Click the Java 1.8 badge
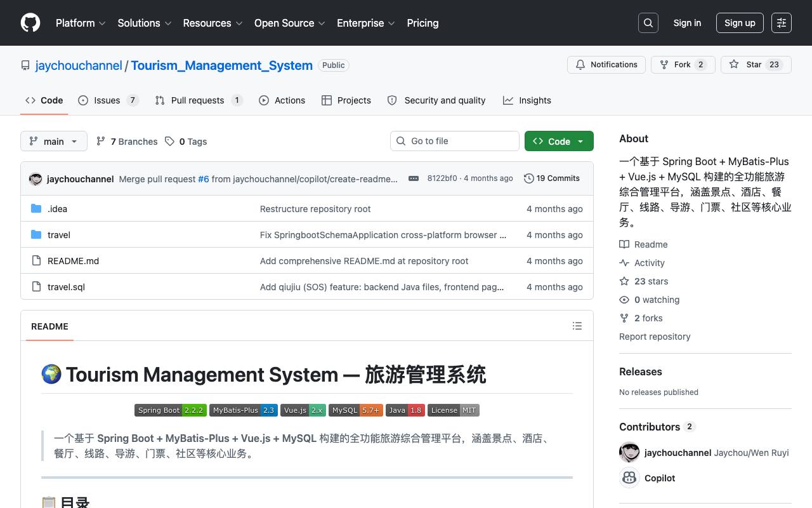The width and height of the screenshot is (812, 508). click(x=405, y=410)
